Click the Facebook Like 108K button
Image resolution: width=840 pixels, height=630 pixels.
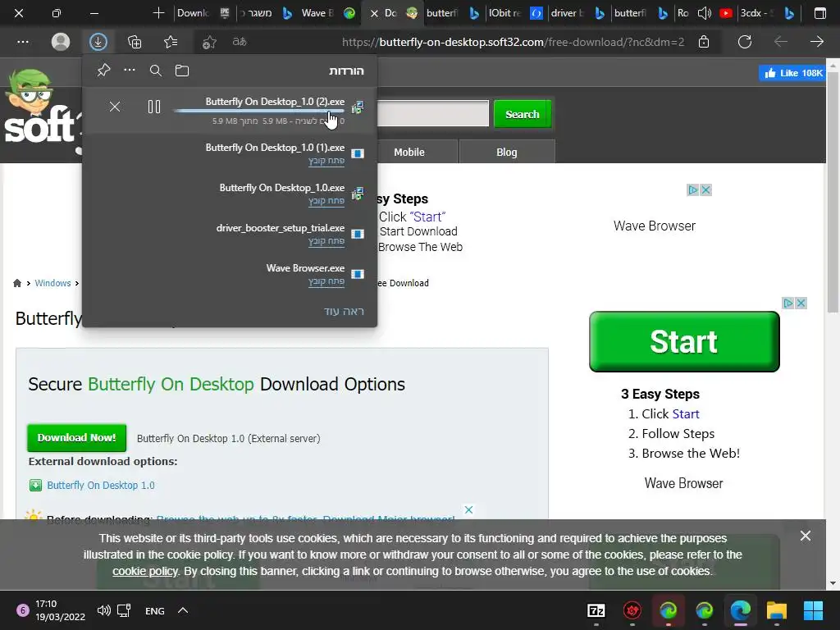pos(792,73)
